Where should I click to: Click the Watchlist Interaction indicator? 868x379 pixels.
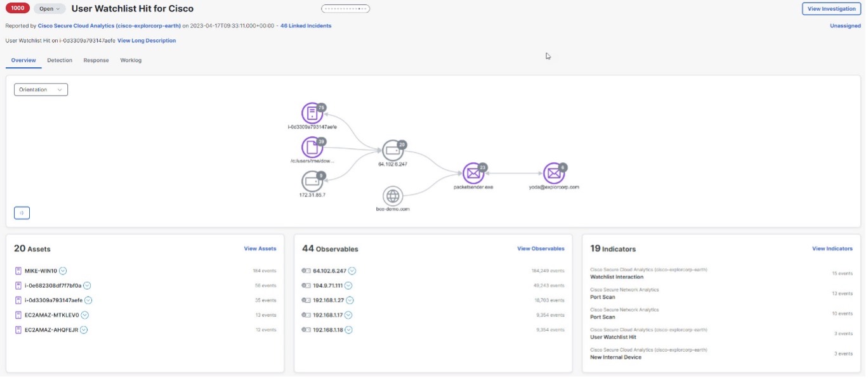617,277
